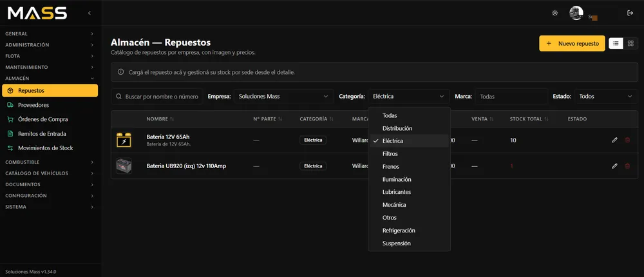Switch to the list view layout

tap(616, 43)
